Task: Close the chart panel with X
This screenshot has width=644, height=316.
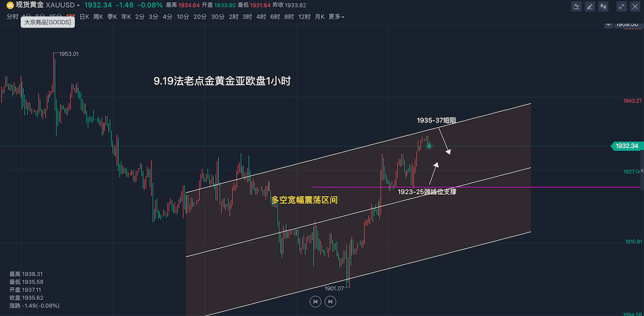Action: 635,7
